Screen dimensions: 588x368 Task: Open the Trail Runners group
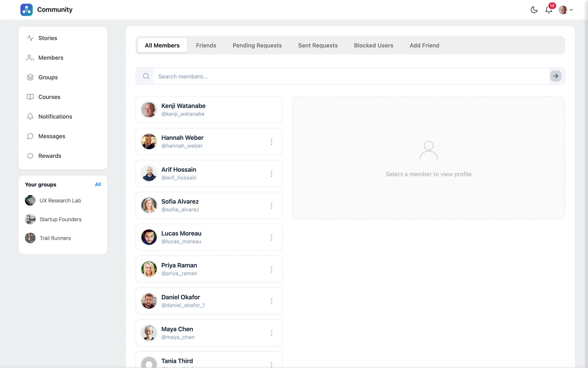[48, 238]
